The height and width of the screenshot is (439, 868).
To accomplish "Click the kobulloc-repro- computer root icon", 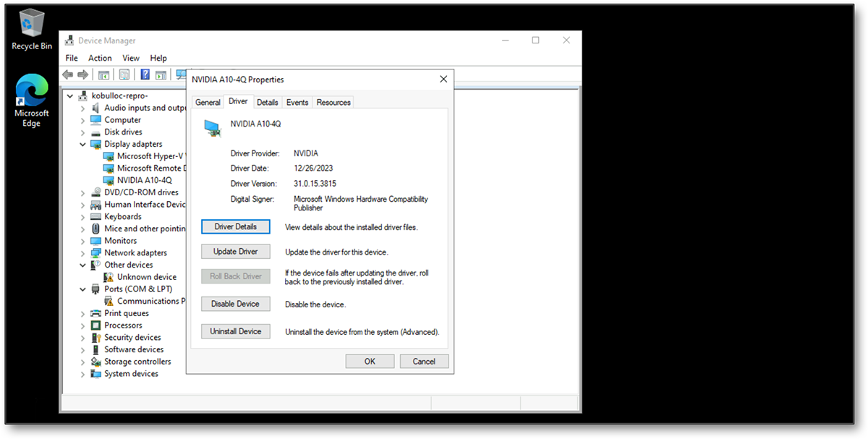I will (x=82, y=95).
